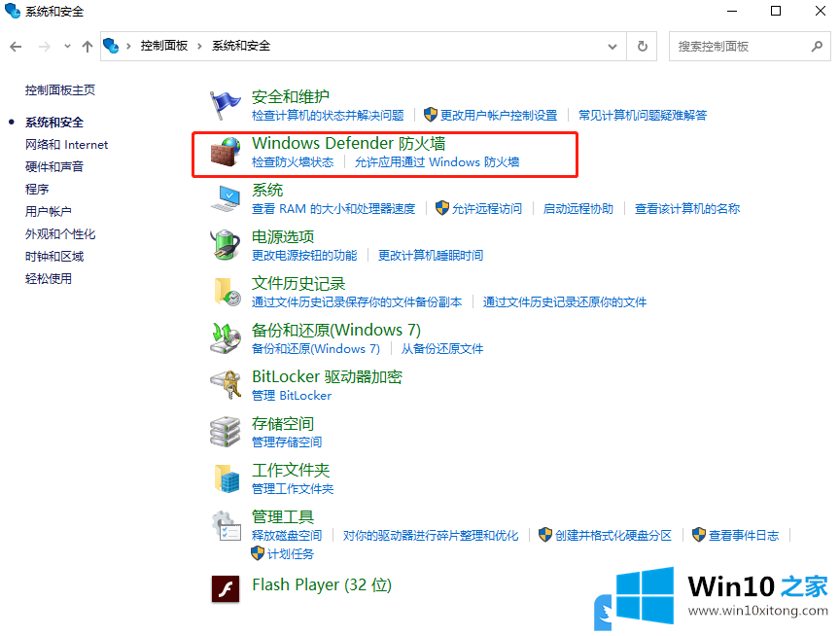
Task: Open 程序 category in sidebar
Action: pyautogui.click(x=37, y=189)
